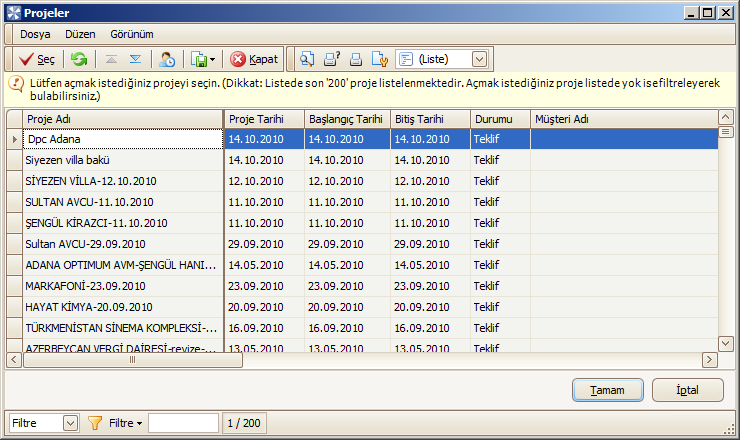
Task: Click the Projeler window title icon
Action: pyautogui.click(x=14, y=13)
